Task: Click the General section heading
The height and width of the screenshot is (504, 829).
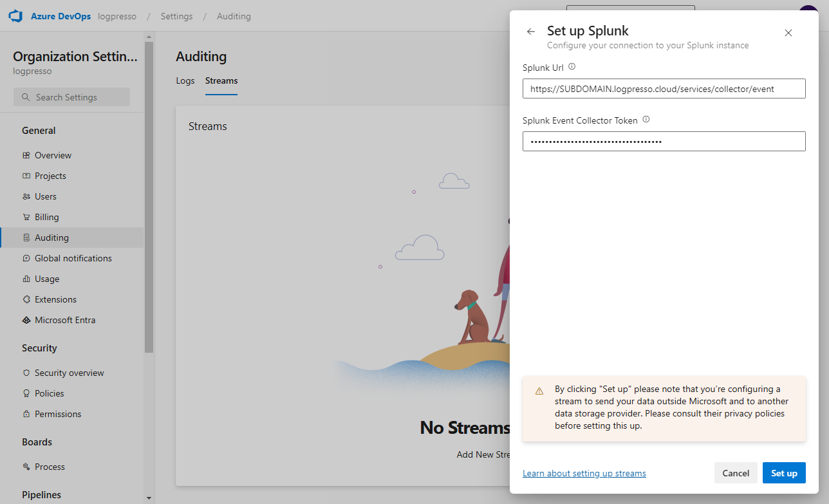Action: [x=39, y=130]
